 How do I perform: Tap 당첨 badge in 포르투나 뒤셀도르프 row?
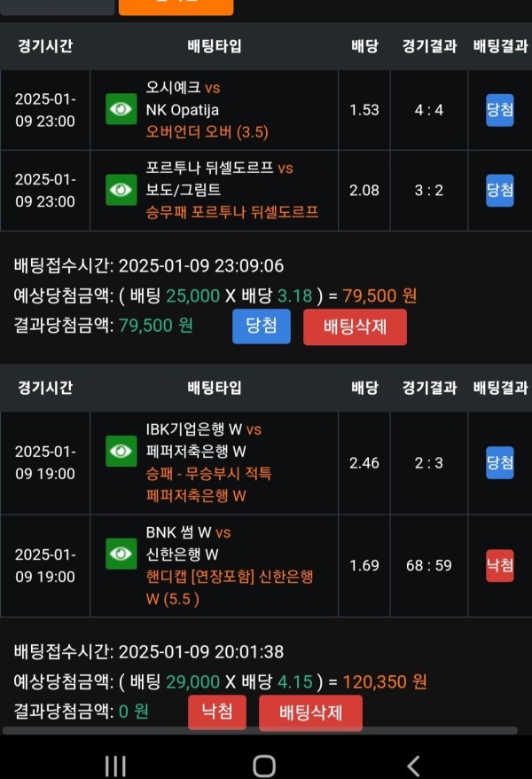point(500,190)
